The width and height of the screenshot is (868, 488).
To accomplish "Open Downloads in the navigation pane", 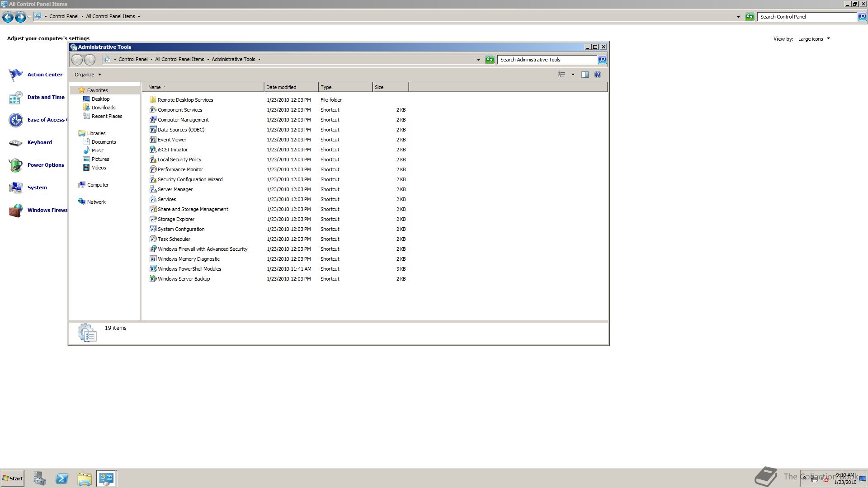I will (104, 108).
